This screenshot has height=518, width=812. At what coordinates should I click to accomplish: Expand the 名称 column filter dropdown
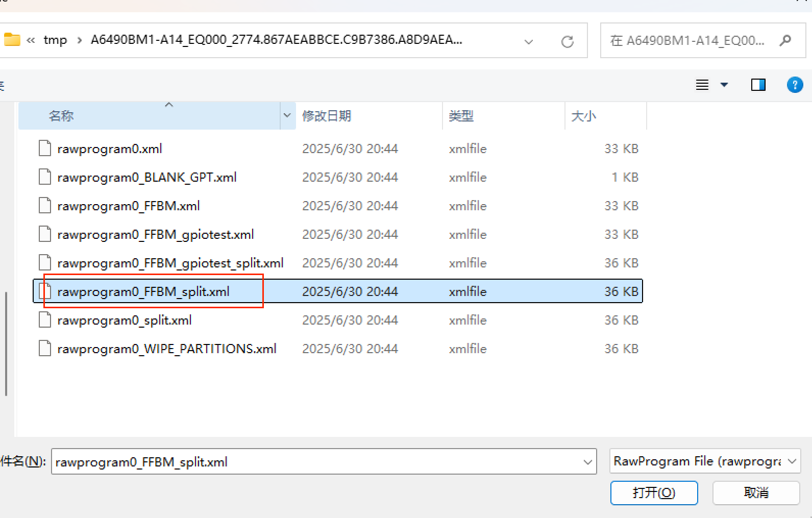(x=287, y=116)
